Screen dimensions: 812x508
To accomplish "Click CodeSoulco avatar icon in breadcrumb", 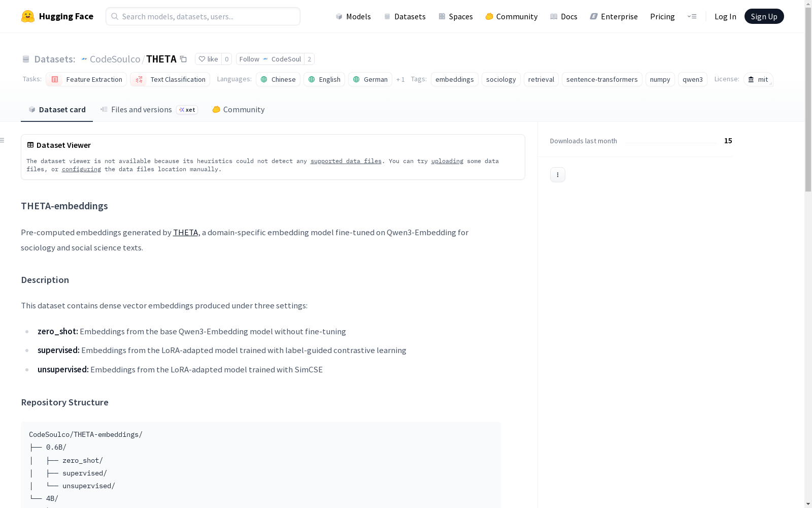I will pyautogui.click(x=84, y=59).
